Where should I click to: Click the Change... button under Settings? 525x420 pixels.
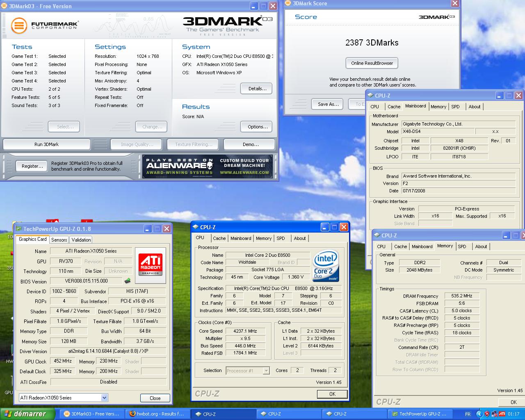pyautogui.click(x=152, y=127)
